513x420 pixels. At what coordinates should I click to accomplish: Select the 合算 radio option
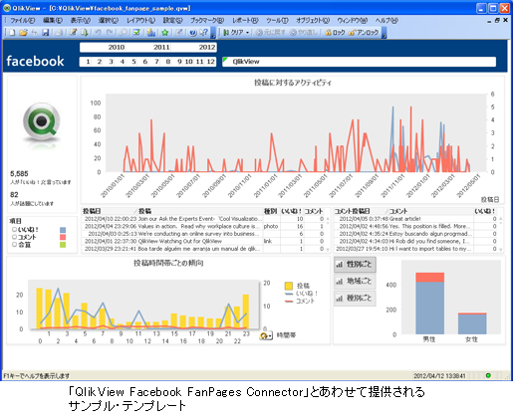[14, 245]
